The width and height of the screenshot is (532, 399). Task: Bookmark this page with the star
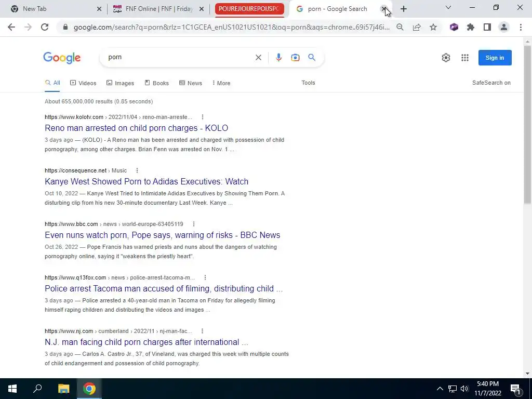pyautogui.click(x=433, y=27)
